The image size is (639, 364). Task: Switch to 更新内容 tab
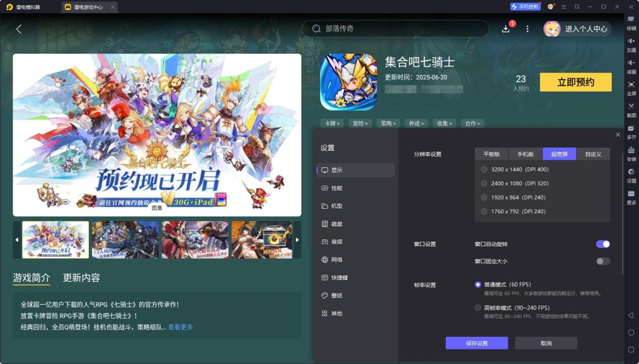click(81, 278)
